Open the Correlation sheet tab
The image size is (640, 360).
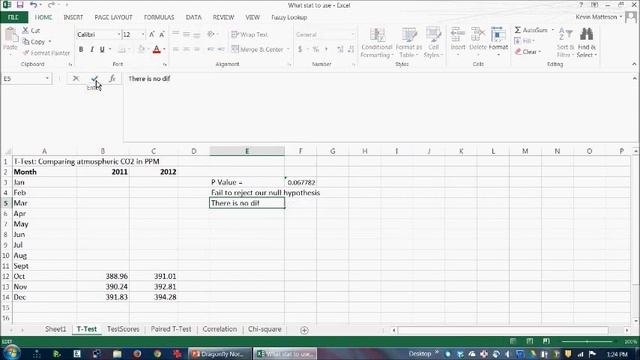point(220,329)
